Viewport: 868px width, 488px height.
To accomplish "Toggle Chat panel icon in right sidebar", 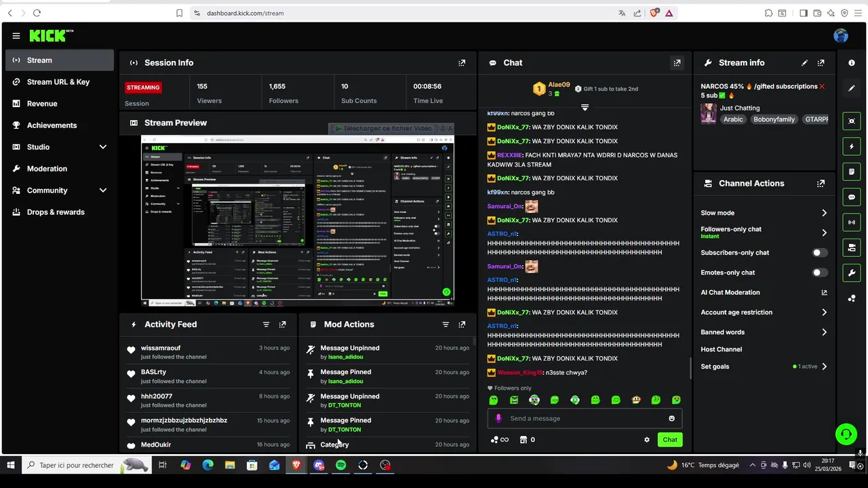I will coord(852,197).
